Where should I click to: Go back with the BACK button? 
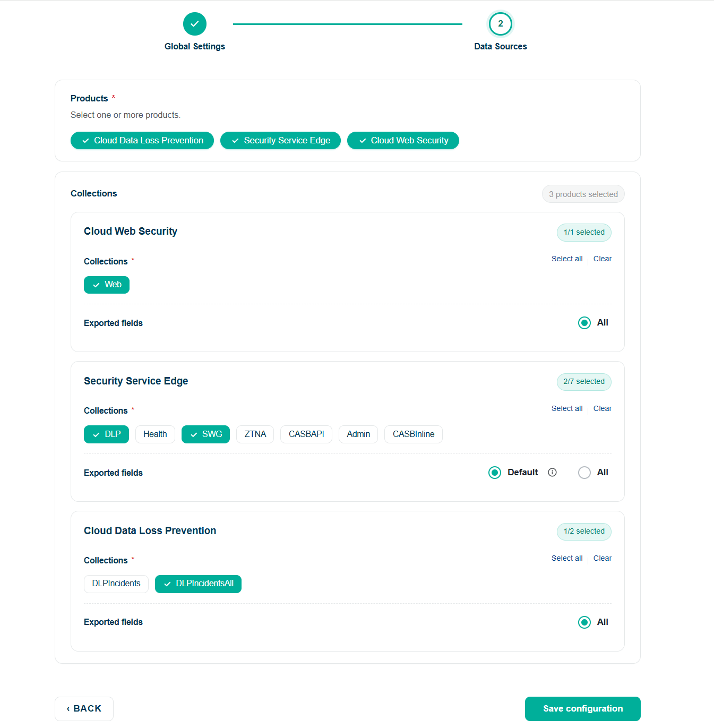point(84,709)
